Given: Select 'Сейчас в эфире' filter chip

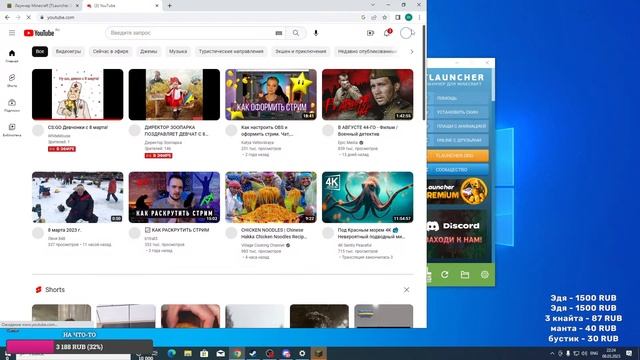Looking at the screenshot, I should [110, 51].
